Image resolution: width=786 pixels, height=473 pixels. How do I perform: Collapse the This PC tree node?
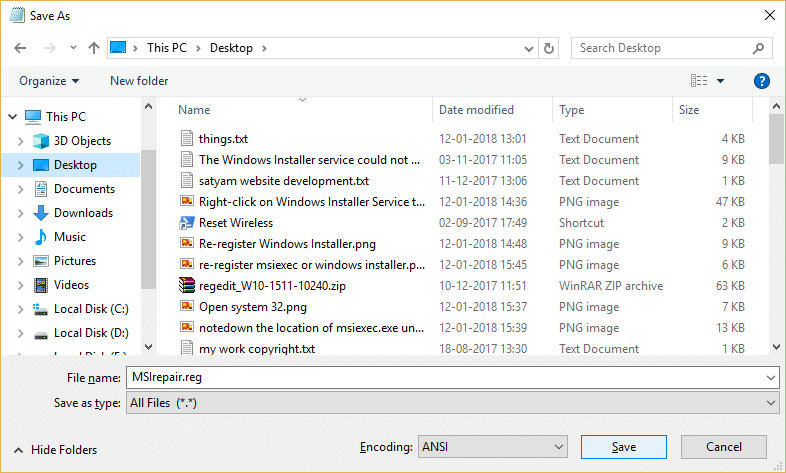pos(12,117)
